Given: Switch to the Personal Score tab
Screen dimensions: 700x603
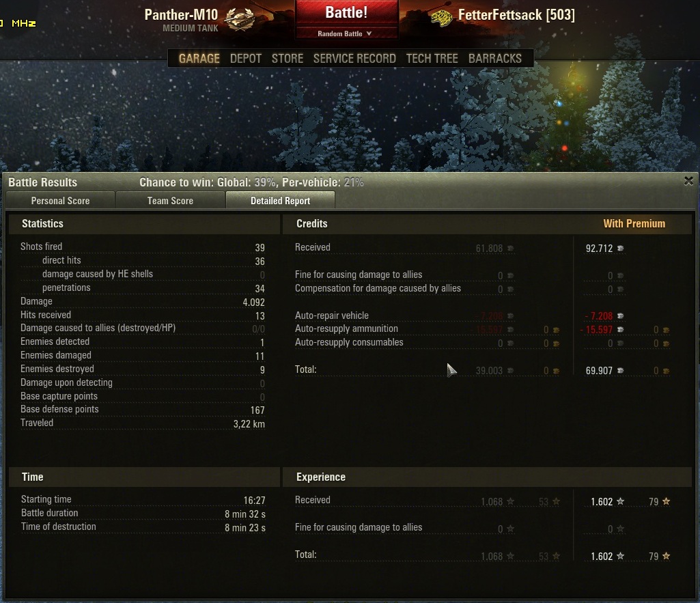Looking at the screenshot, I should coord(60,201).
